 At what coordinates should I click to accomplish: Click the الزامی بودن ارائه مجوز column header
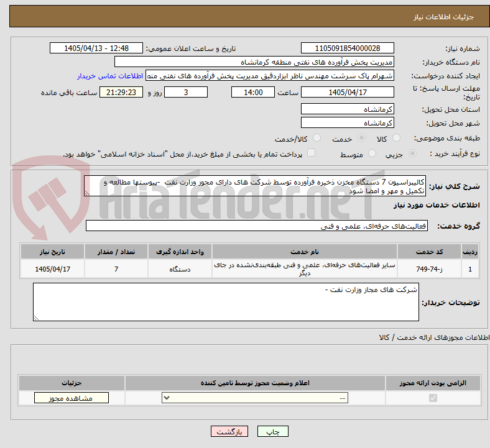tap(433, 383)
